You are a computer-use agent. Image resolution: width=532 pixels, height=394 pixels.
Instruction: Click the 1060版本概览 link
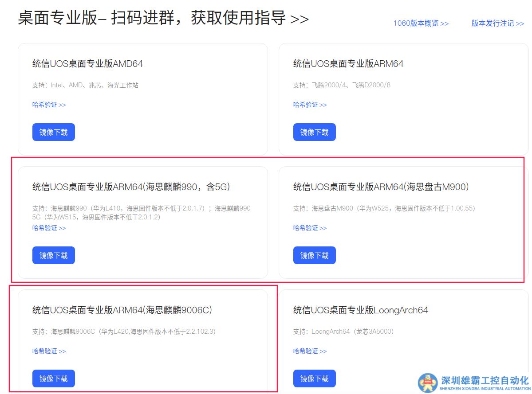[420, 24]
